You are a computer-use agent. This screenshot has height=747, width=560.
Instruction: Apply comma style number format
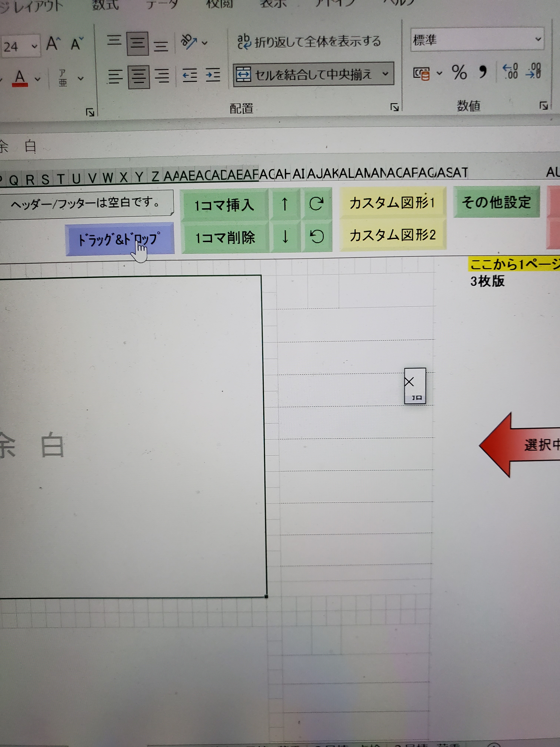pos(483,72)
